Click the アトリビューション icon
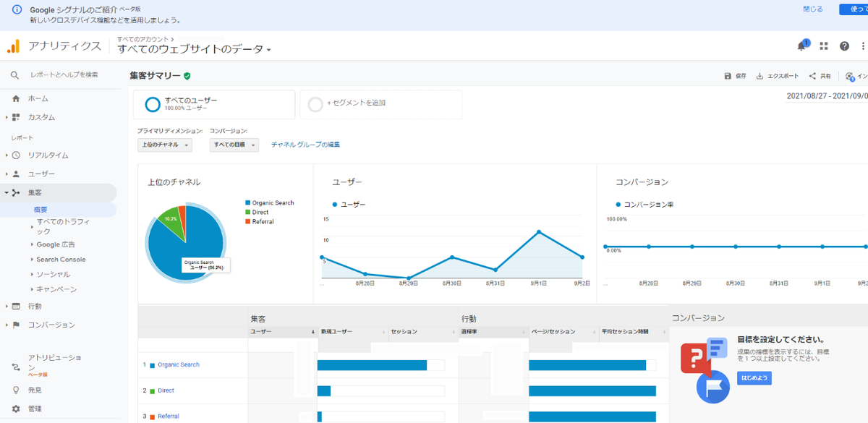 pyautogui.click(x=16, y=367)
